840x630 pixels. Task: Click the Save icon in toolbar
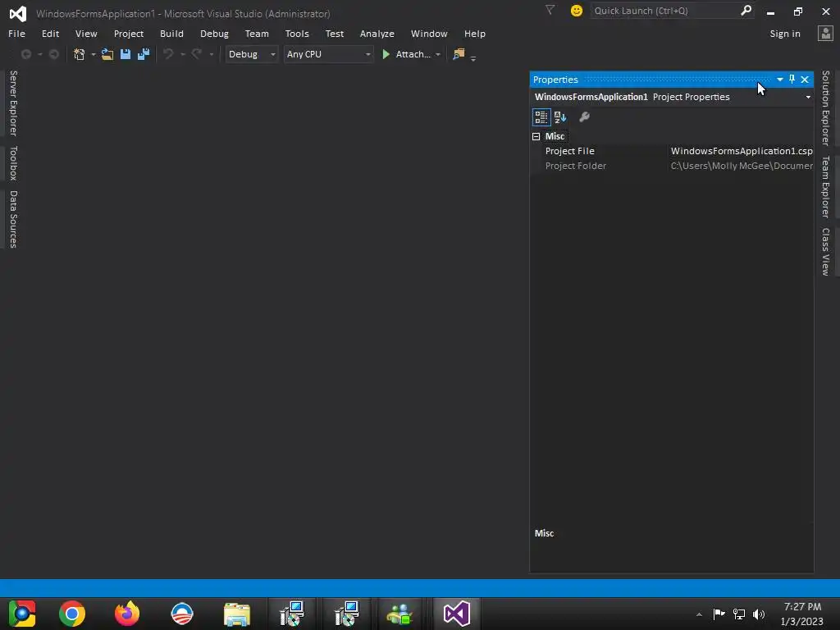point(126,54)
